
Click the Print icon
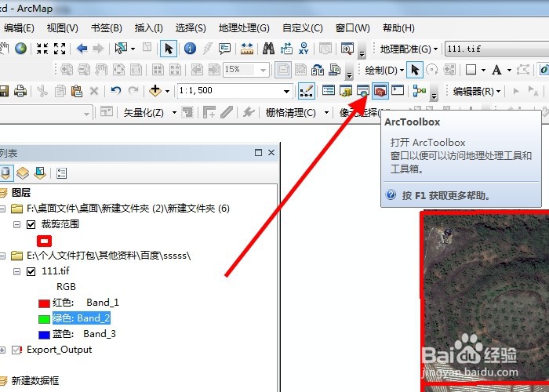[x=20, y=91]
